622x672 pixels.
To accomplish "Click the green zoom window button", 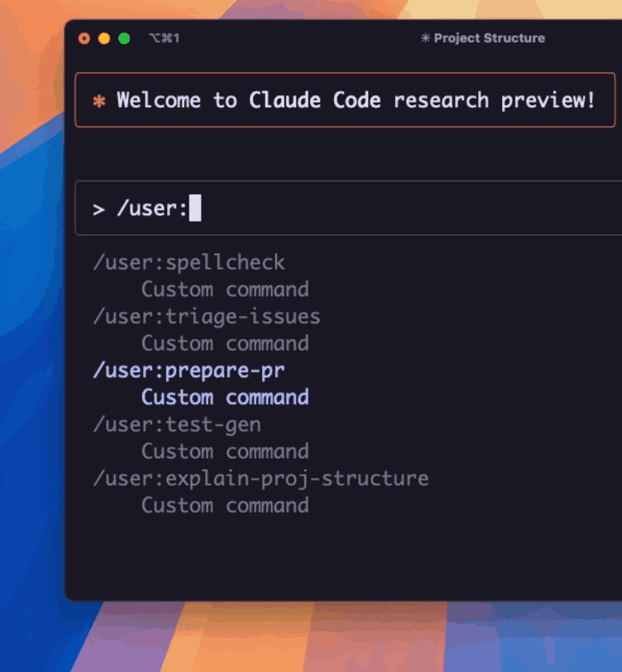I will [124, 38].
